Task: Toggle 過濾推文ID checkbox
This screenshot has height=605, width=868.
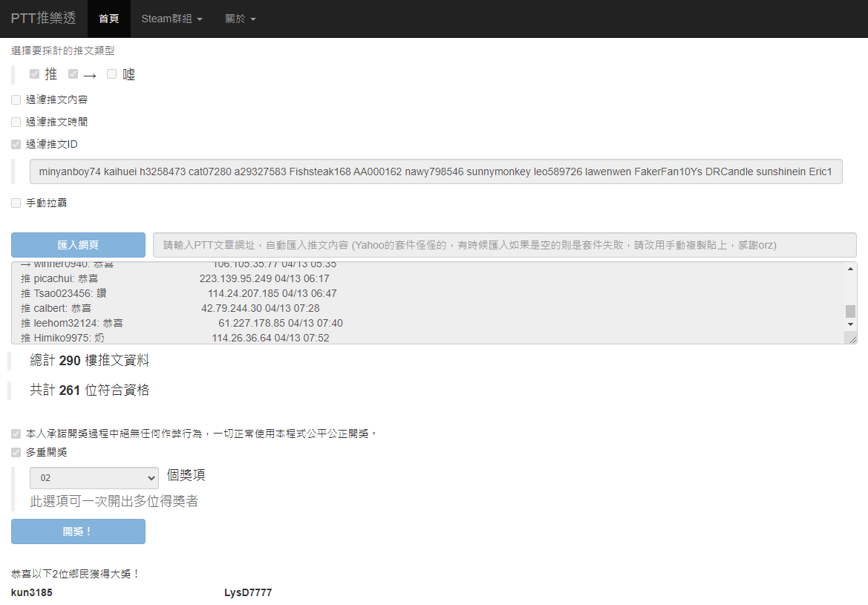Action: pyautogui.click(x=16, y=144)
